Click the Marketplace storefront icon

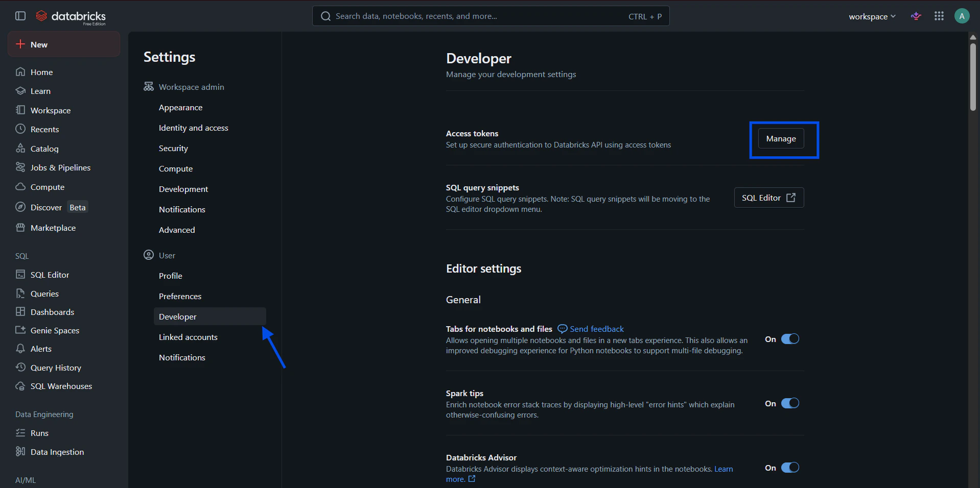[20, 228]
